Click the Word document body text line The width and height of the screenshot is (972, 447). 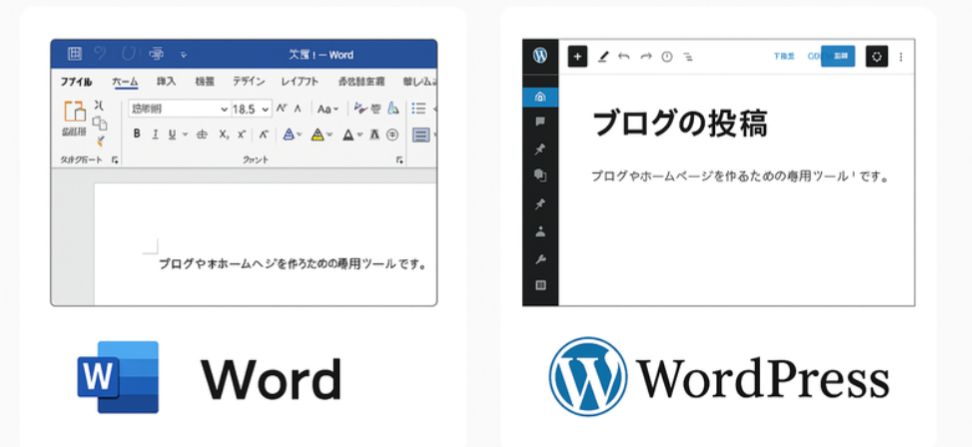[293, 264]
